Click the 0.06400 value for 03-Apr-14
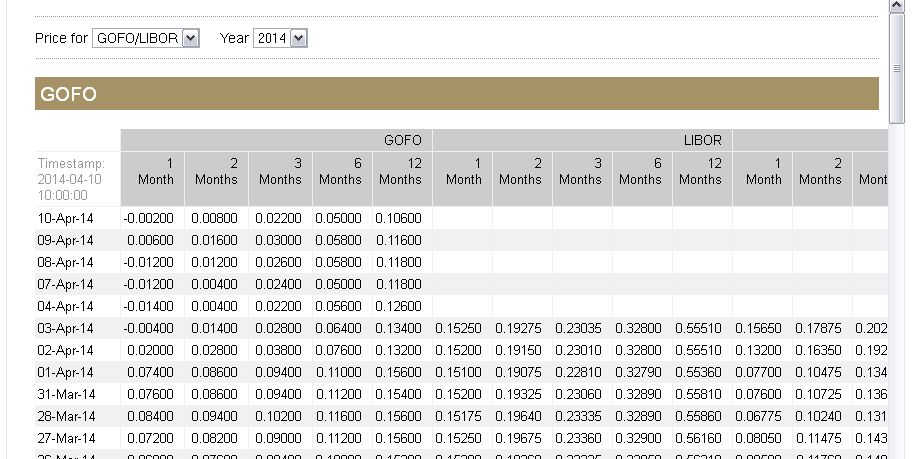Screen dimensions: 918x459 (x=338, y=328)
